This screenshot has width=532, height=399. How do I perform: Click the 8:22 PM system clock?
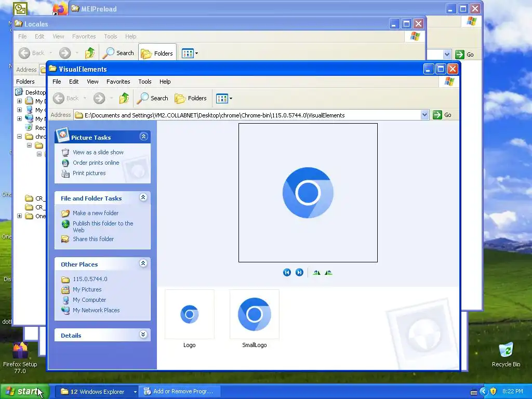[x=513, y=392]
